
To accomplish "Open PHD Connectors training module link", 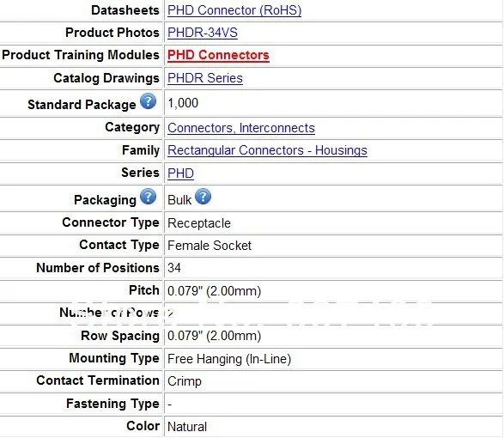I will point(218,55).
